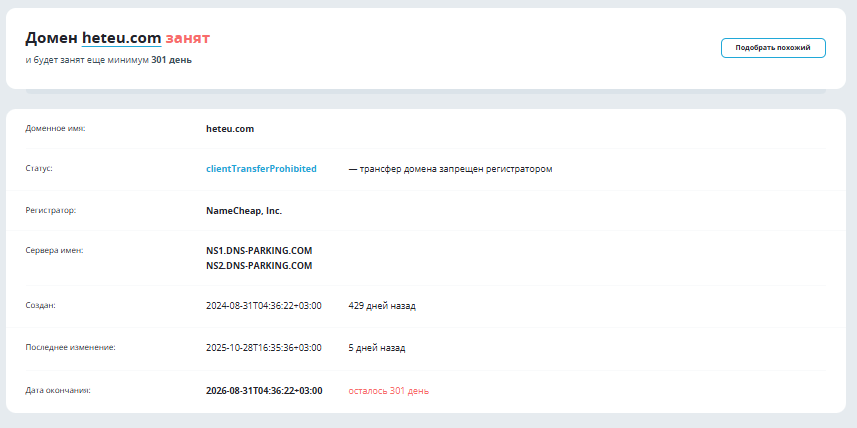Select the red 'занят' status word
The image size is (857, 428).
[x=187, y=38]
